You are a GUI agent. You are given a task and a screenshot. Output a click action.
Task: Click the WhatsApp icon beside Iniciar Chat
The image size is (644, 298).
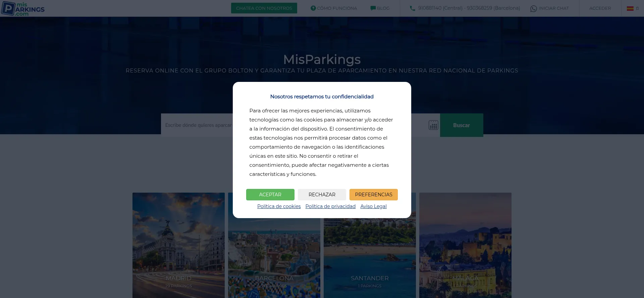click(533, 8)
